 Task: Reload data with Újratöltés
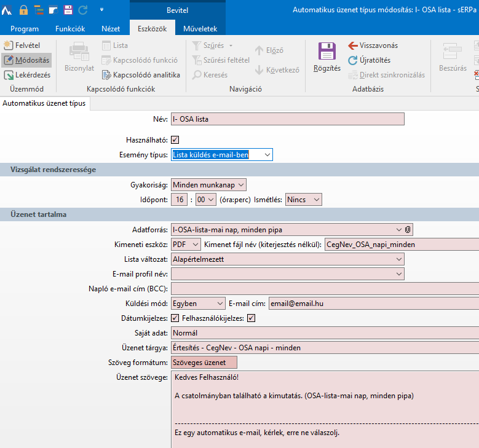click(x=369, y=60)
